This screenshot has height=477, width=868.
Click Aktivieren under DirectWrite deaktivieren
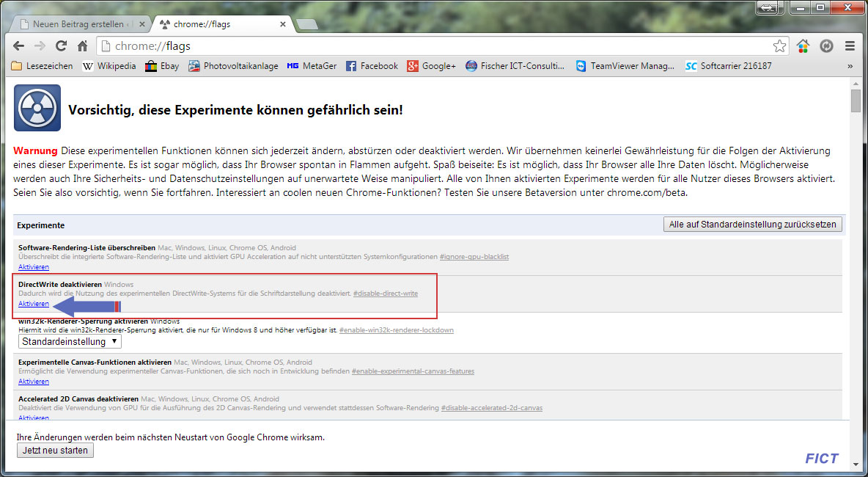[x=33, y=304]
